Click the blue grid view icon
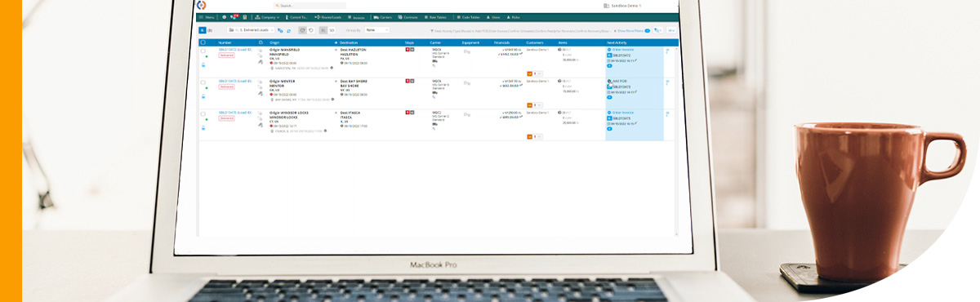Viewport: 980px width, 302px height. 203,30
